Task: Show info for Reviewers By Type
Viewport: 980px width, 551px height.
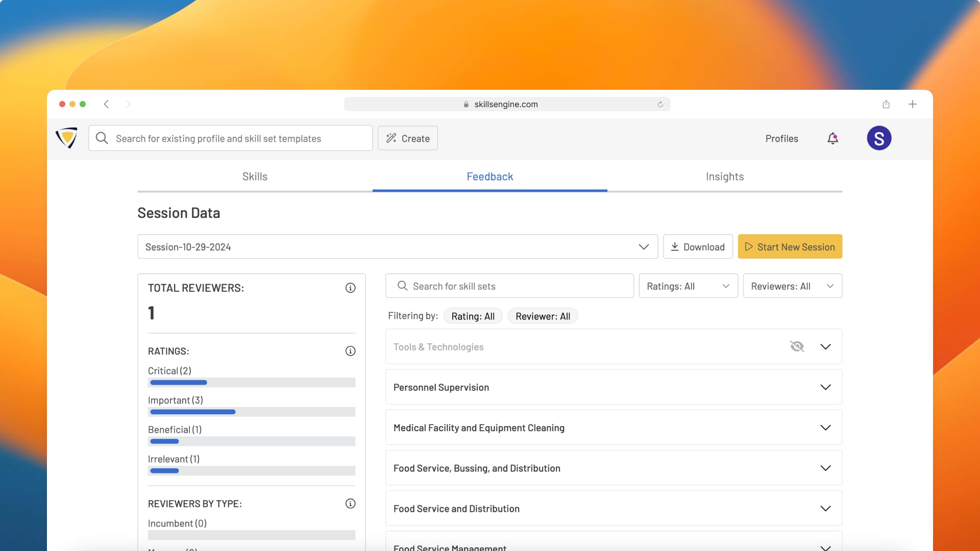Action: tap(350, 504)
